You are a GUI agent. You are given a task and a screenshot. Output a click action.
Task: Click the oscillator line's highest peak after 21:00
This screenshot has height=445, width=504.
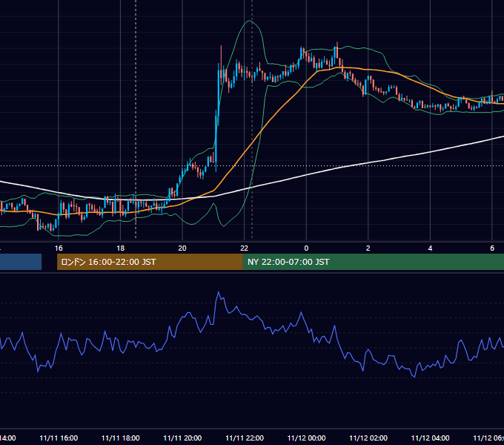218,292
